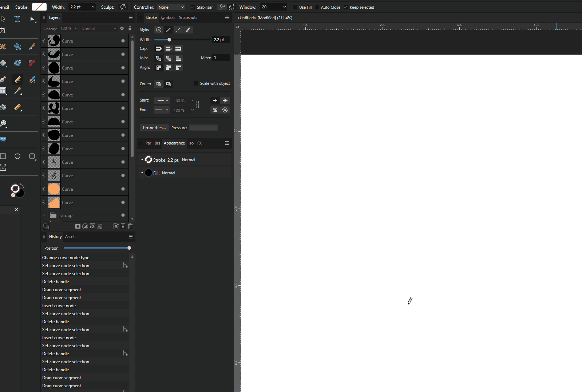Click the Pressure curve field
The height and width of the screenshot is (392, 582).
203,128
